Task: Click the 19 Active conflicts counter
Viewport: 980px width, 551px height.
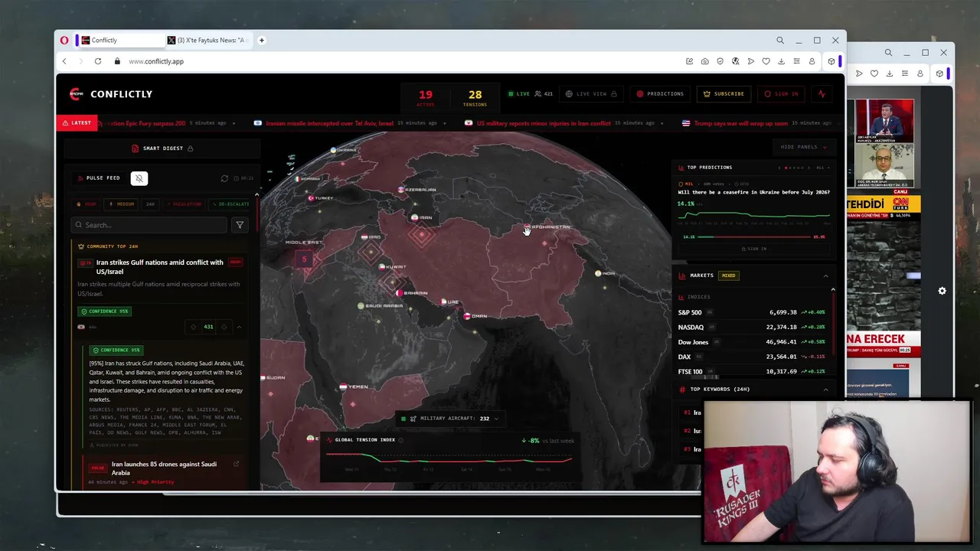Action: coord(426,98)
